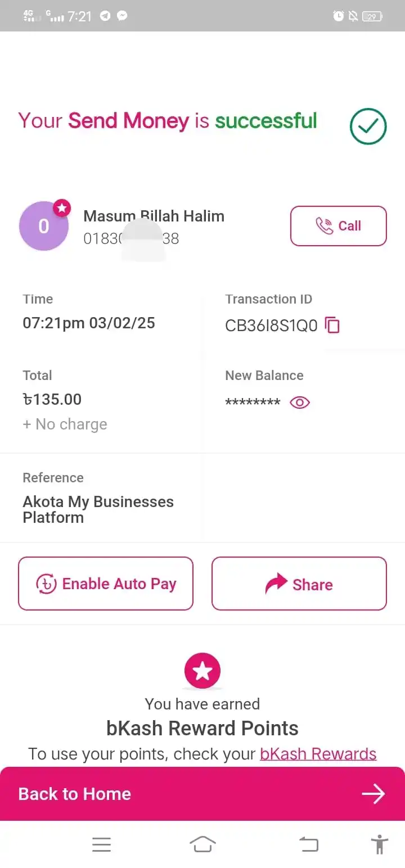Open the bKash Rewards link
Viewport: 405px width, 868px height.
(x=318, y=754)
